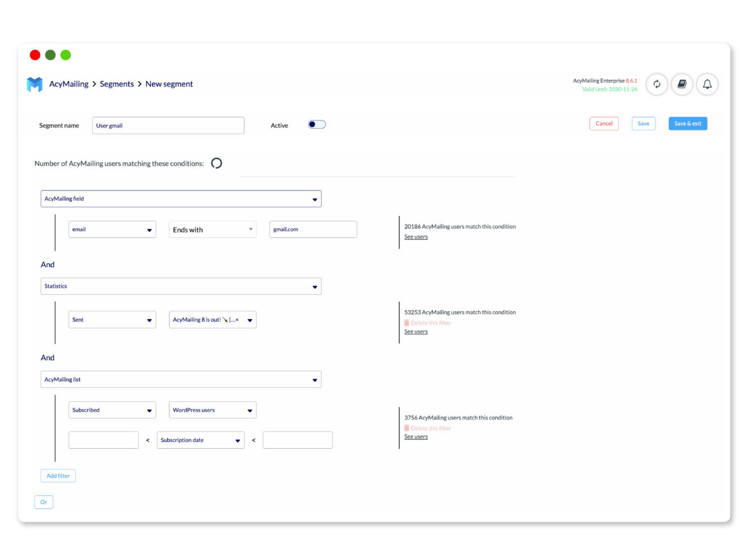The width and height of the screenshot is (756, 555).
Task: Click the green traffic light dot
Action: coord(65,55)
